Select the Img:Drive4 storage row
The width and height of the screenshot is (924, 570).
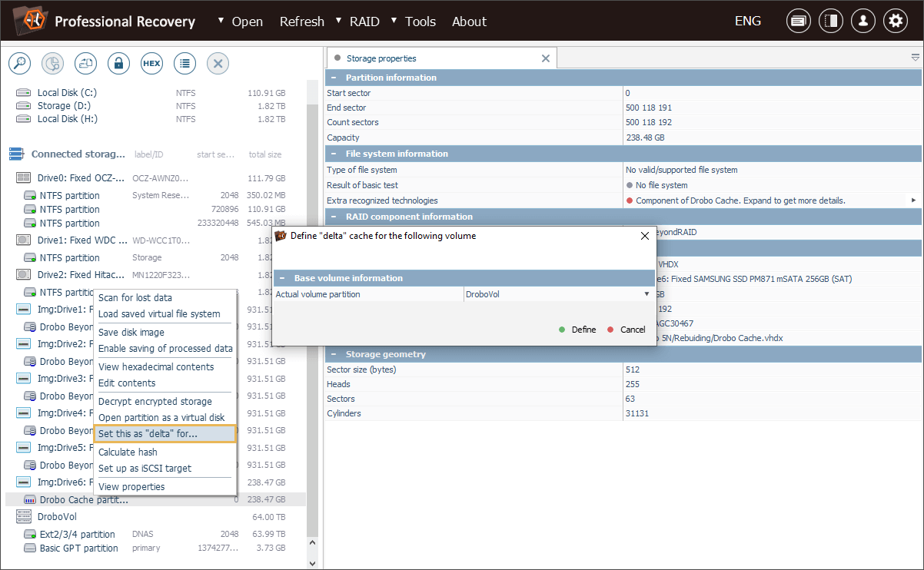pyautogui.click(x=155, y=413)
